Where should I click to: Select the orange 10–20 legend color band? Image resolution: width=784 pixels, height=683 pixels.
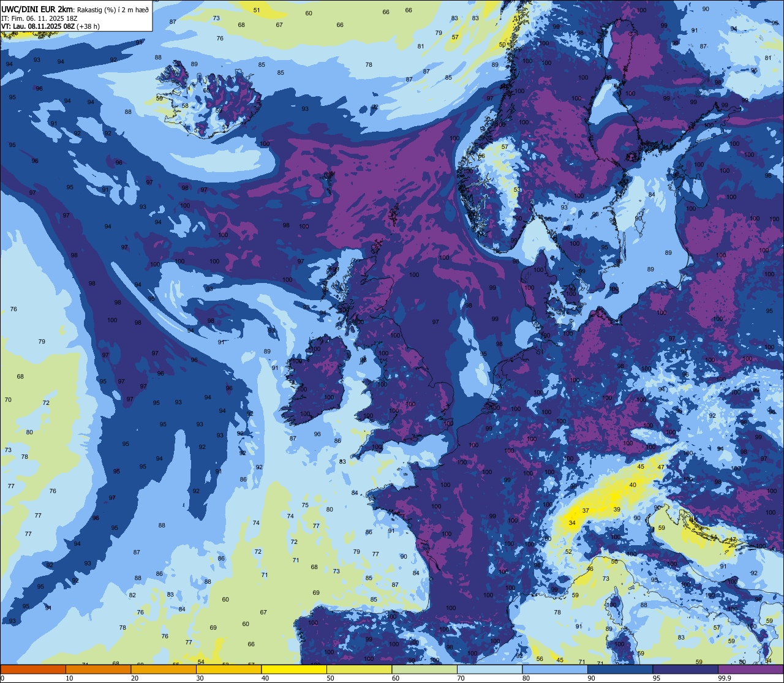tap(98, 669)
